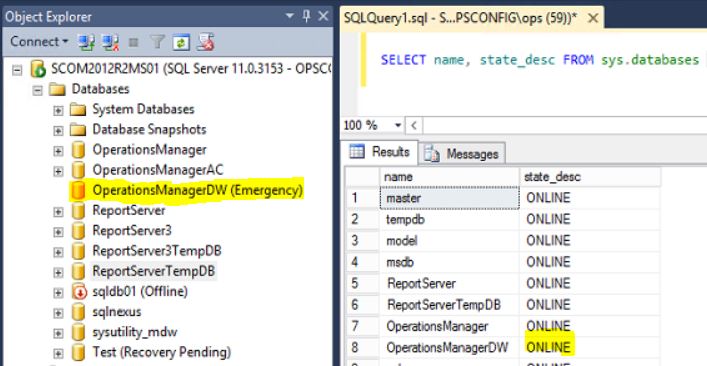The height and width of the screenshot is (366, 707).
Task: Select the tempdb cell in results
Action: 449,219
